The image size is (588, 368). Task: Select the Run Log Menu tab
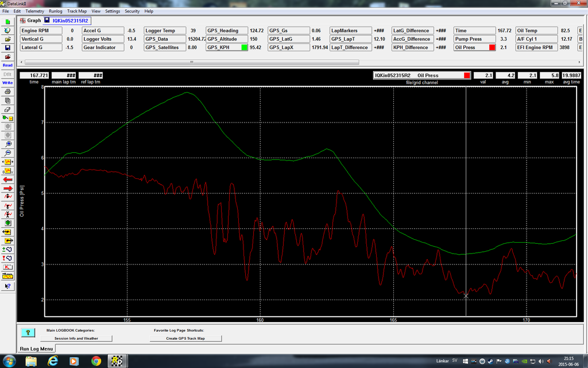pyautogui.click(x=37, y=348)
